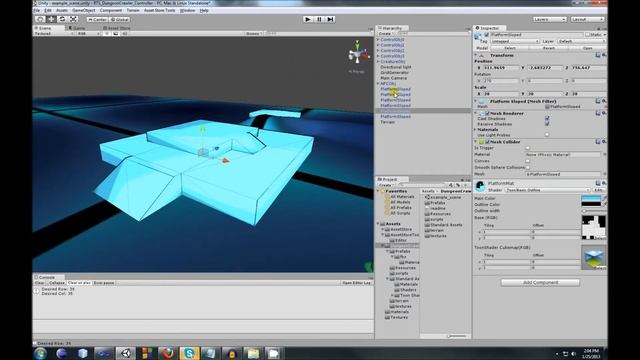640x360 pixels.
Task: Open the Layout dropdown in top toolbar
Action: coord(587,19)
